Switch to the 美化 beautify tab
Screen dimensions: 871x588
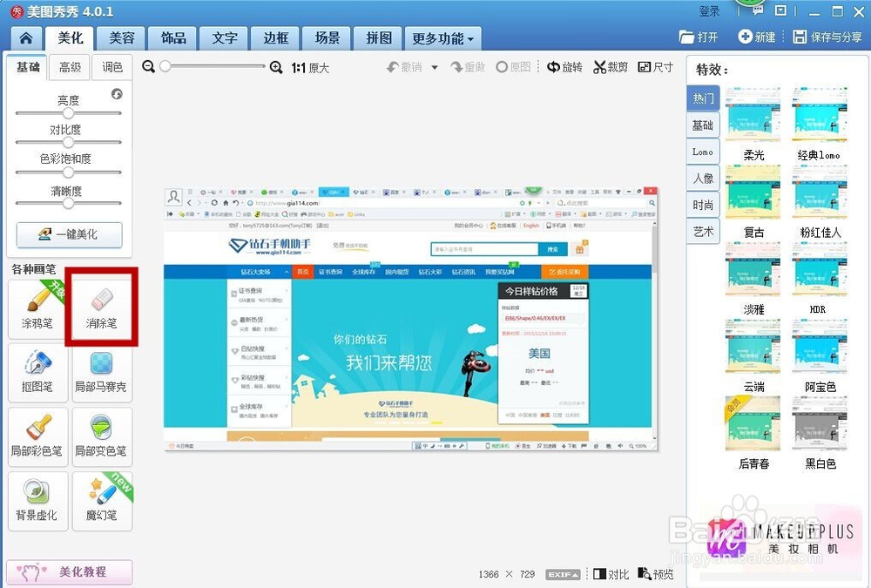(x=70, y=37)
